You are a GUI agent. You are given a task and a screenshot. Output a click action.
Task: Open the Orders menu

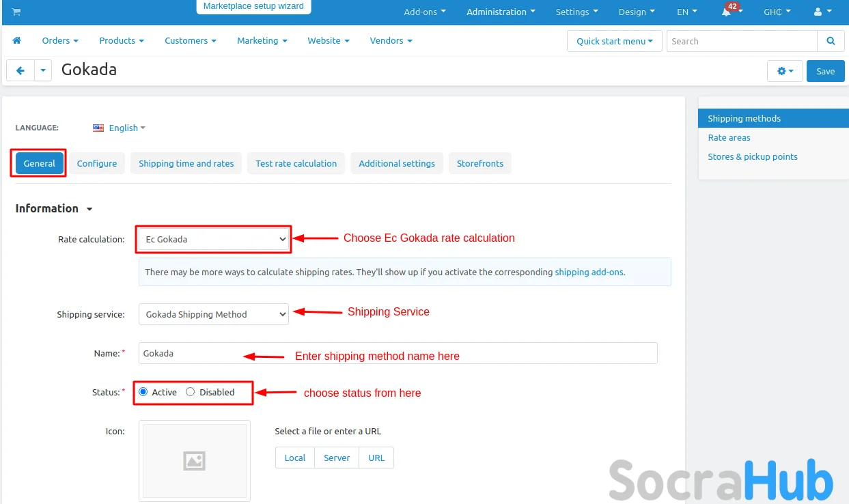(60, 40)
